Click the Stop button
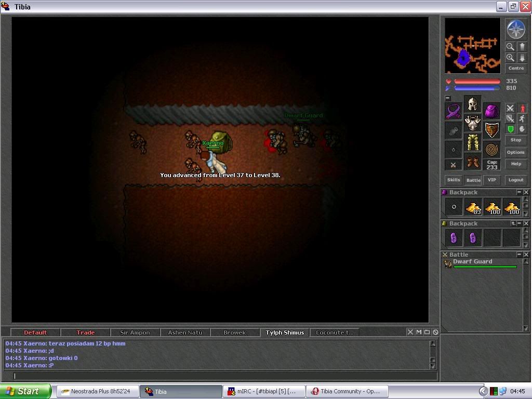532x399 pixels. [516, 140]
